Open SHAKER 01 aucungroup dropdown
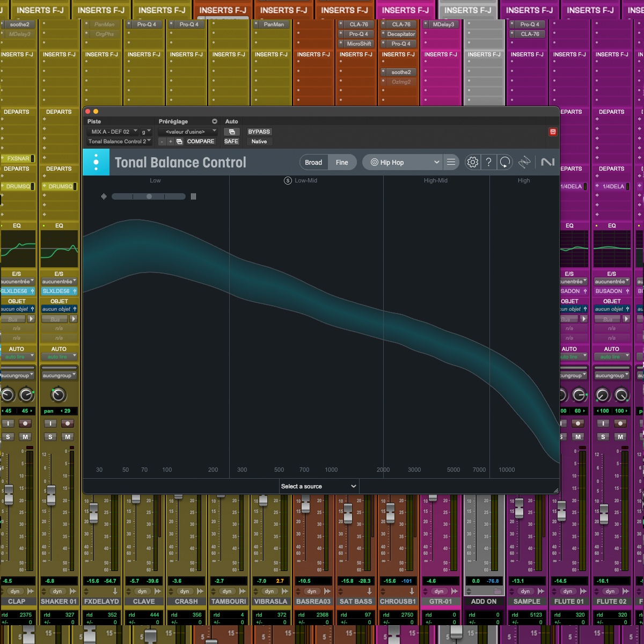644x644 pixels. pyautogui.click(x=59, y=376)
